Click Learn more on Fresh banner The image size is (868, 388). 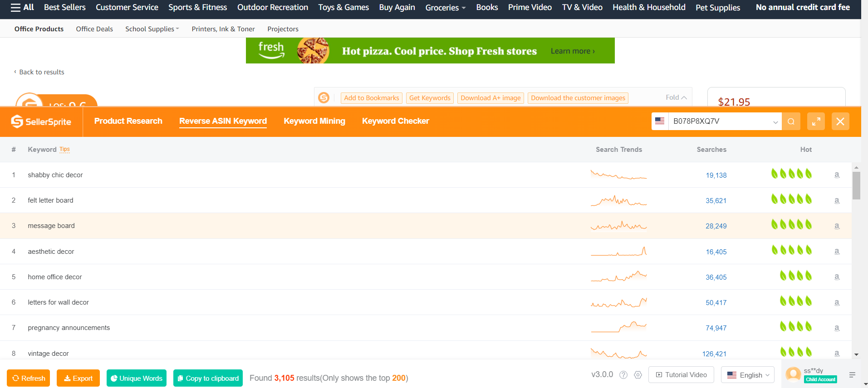point(572,51)
